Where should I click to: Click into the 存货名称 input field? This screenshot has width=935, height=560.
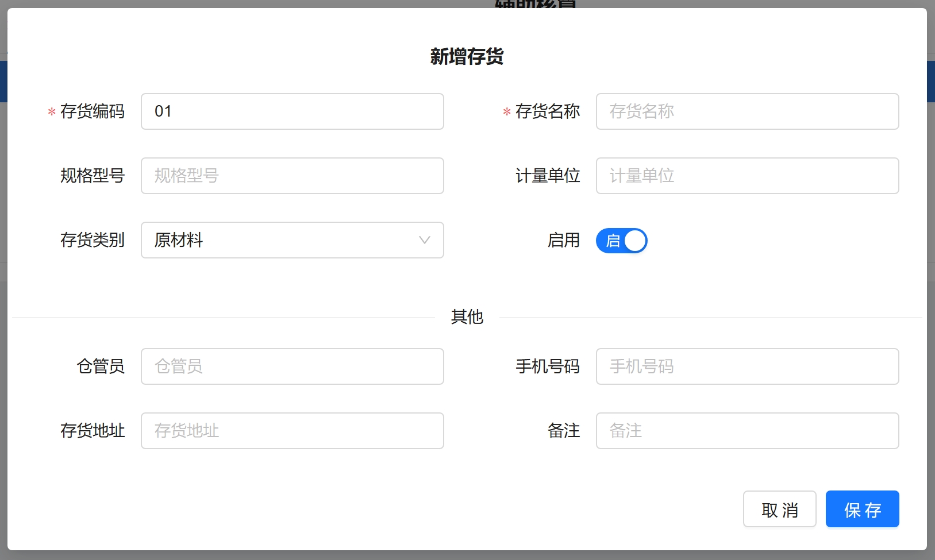point(747,111)
